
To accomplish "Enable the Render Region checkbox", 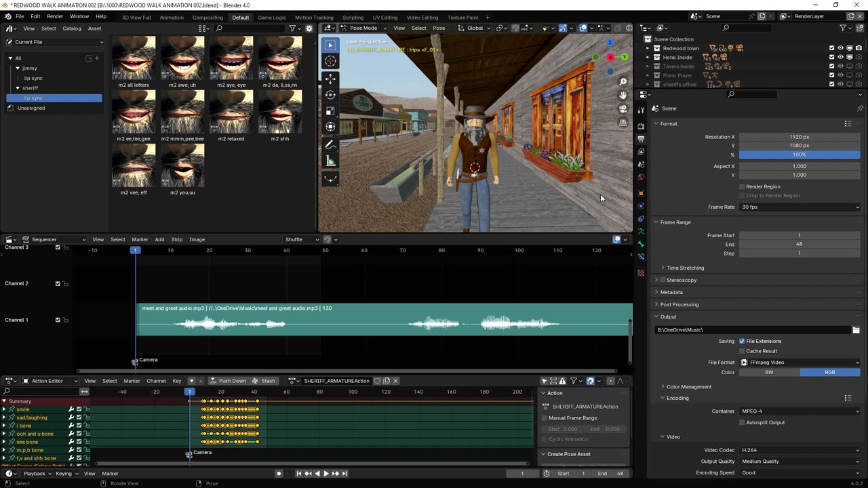I will 742,186.
